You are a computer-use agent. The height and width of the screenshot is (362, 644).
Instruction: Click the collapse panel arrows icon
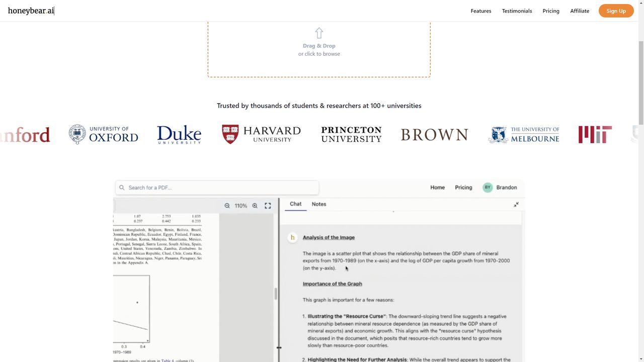click(x=516, y=205)
